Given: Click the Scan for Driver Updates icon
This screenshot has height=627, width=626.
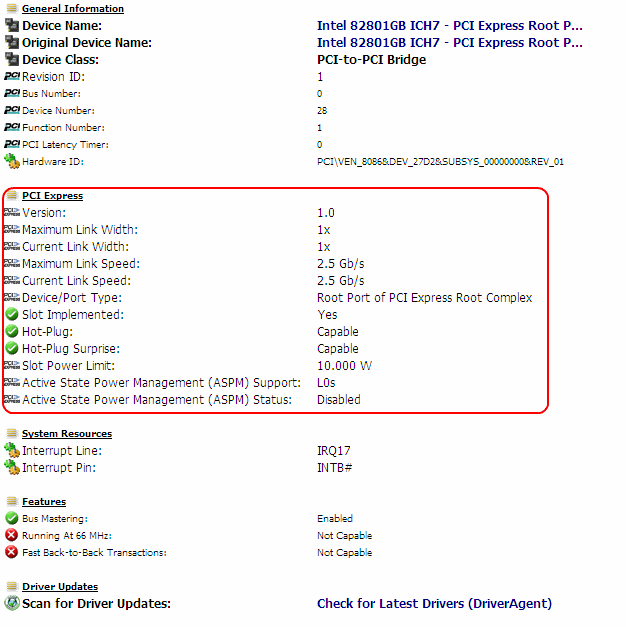Looking at the screenshot, I should [x=12, y=603].
